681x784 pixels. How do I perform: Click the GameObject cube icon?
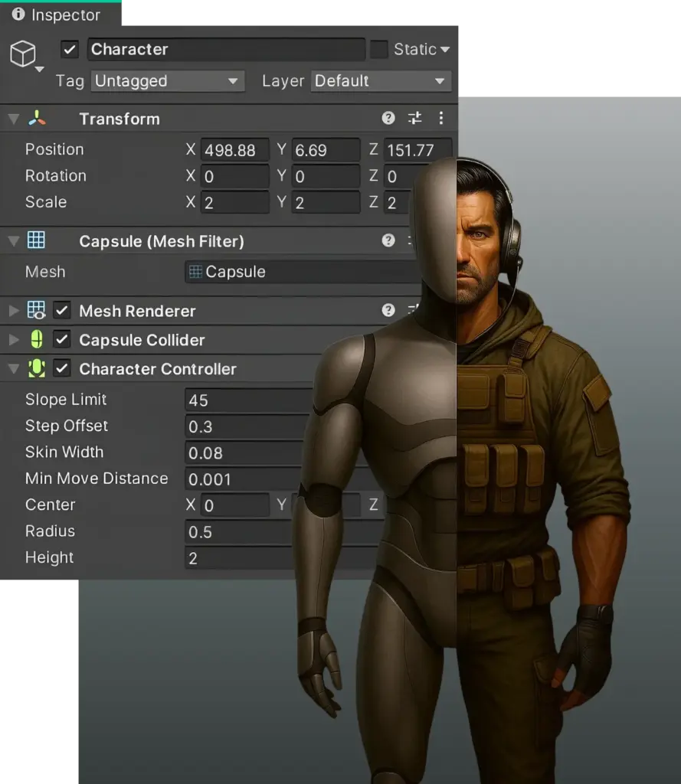tap(22, 53)
